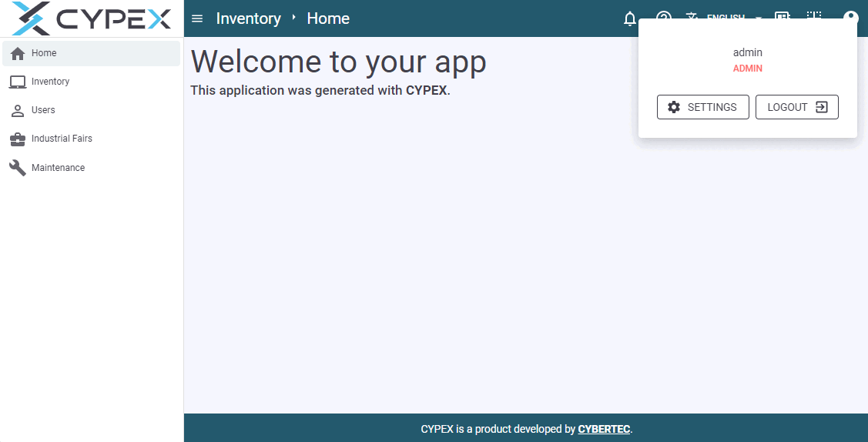Click the LOGOUT button label

pyautogui.click(x=787, y=107)
